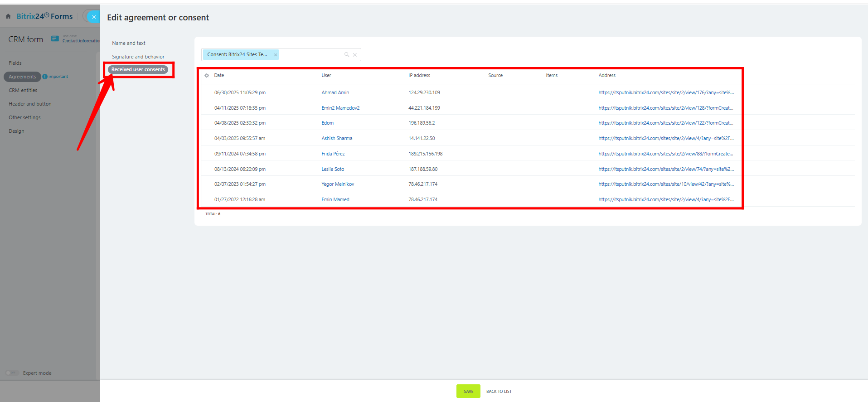Image resolution: width=868 pixels, height=402 pixels.
Task: Close the slider panel with blue X
Action: (x=93, y=17)
